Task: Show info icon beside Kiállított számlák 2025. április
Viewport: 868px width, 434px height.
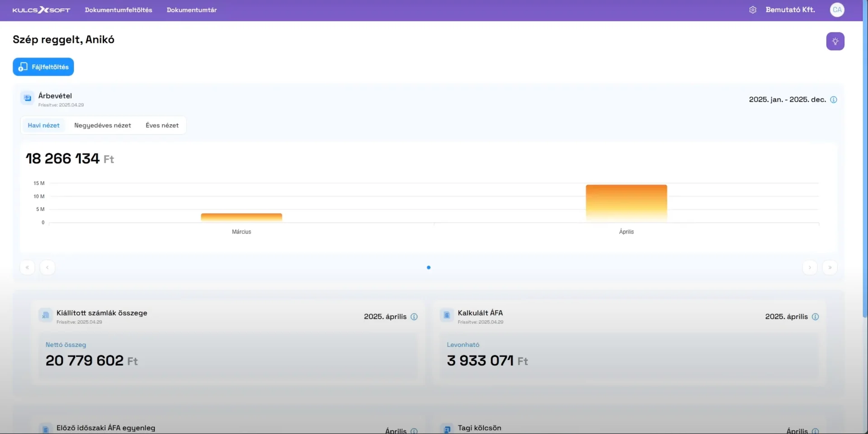Action: pos(414,317)
